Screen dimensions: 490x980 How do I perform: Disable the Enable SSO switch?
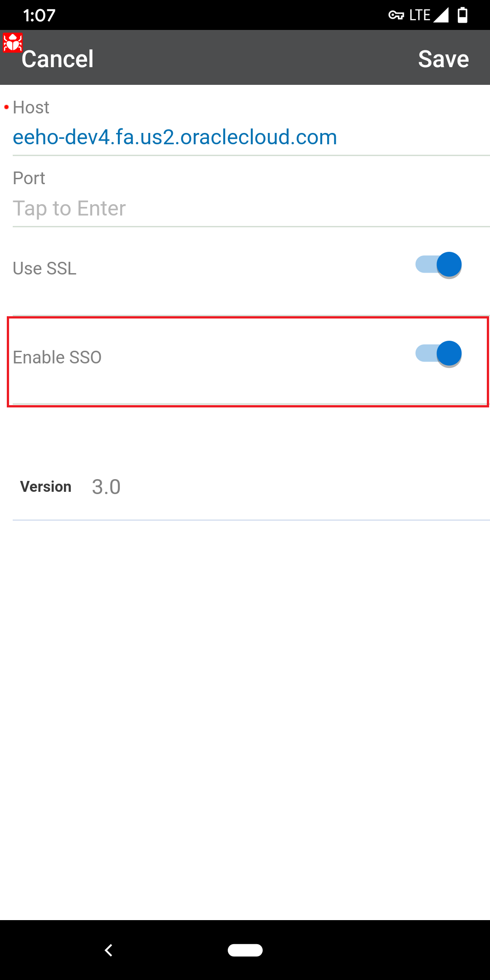click(438, 354)
